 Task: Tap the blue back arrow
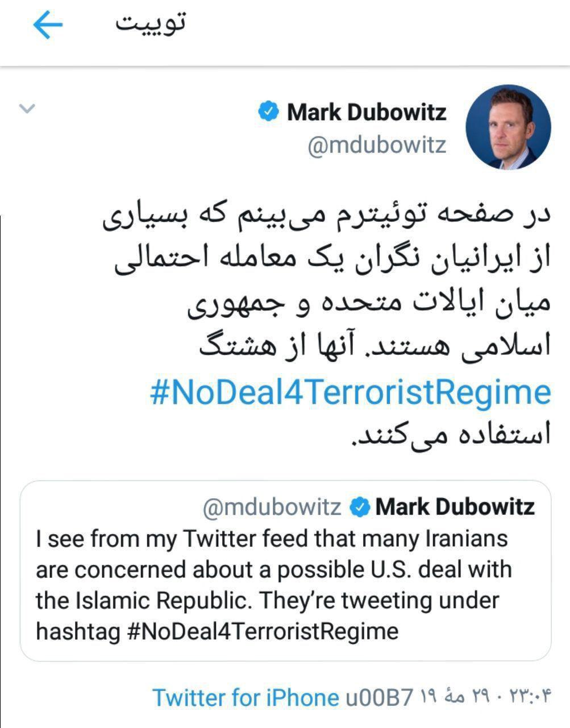pyautogui.click(x=48, y=26)
